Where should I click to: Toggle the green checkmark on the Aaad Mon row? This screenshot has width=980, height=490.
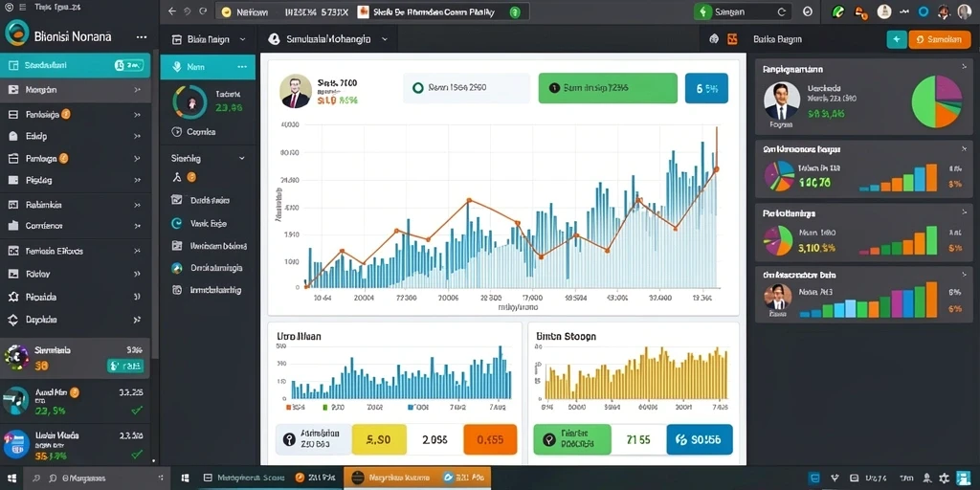(x=137, y=410)
